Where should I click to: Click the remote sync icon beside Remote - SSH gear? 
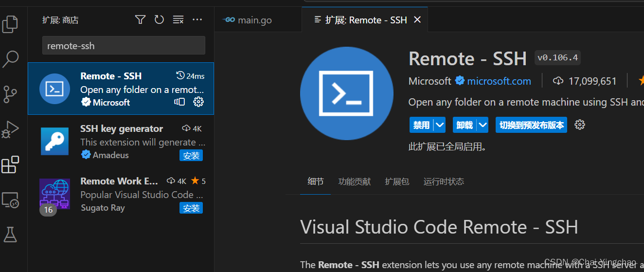click(179, 102)
